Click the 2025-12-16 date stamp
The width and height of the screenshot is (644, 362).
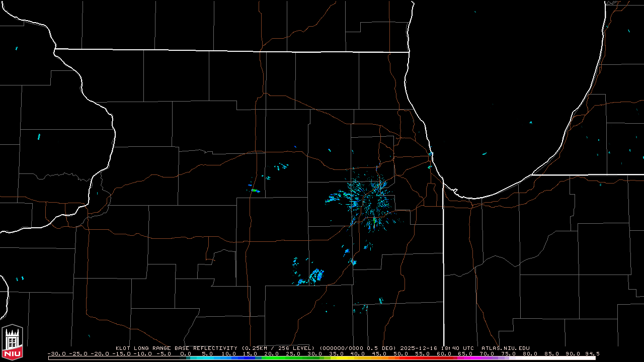(419, 348)
